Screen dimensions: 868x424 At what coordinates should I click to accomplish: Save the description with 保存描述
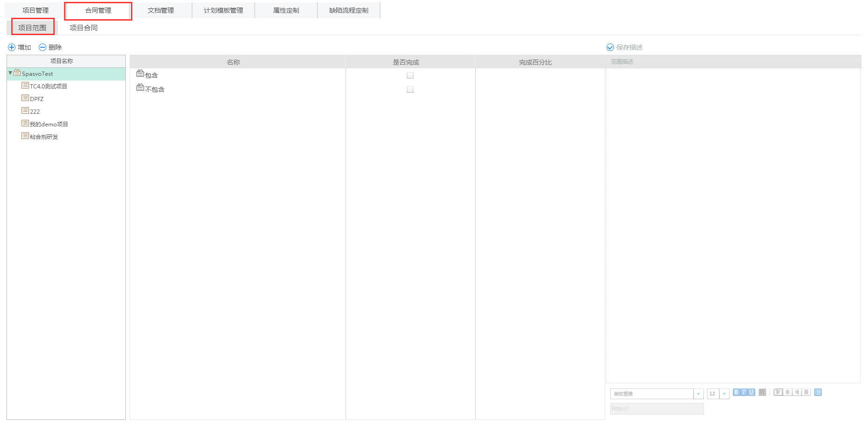click(625, 47)
